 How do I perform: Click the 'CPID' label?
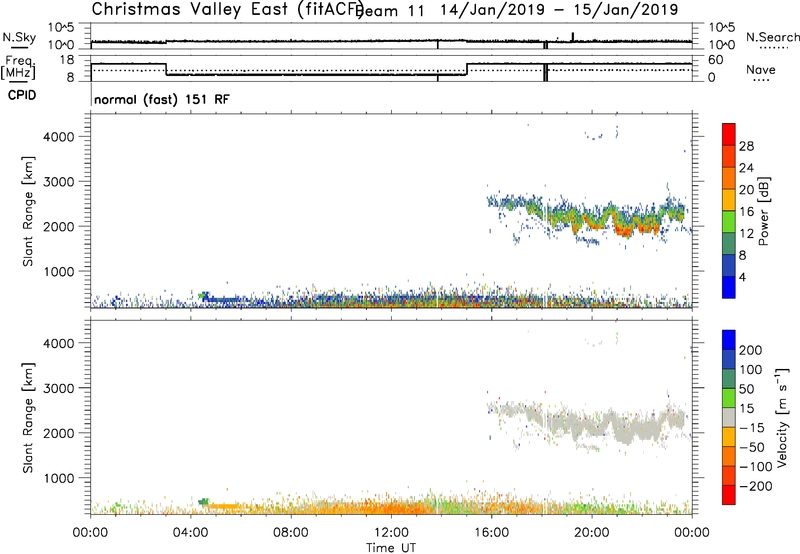22,95
